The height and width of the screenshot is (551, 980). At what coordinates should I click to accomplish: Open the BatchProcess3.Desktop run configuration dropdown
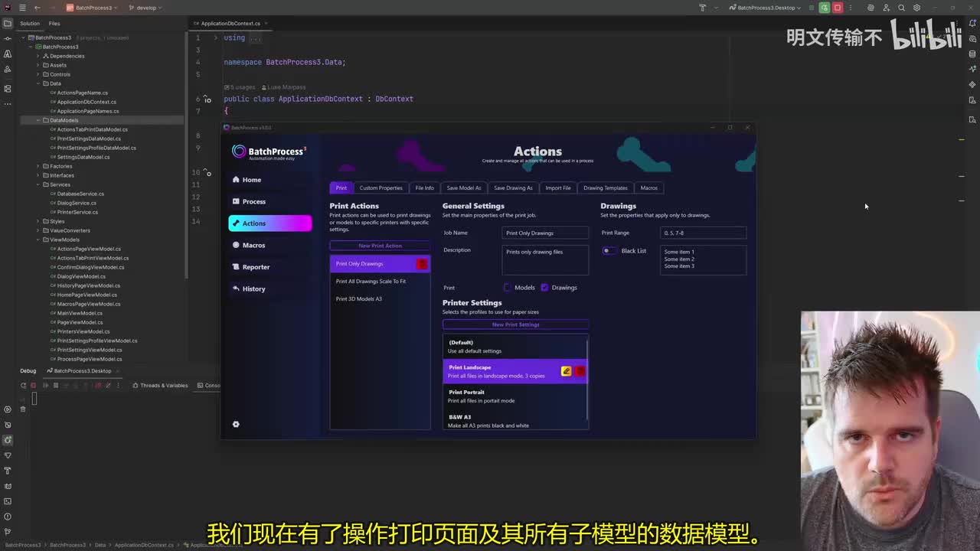pyautogui.click(x=765, y=8)
